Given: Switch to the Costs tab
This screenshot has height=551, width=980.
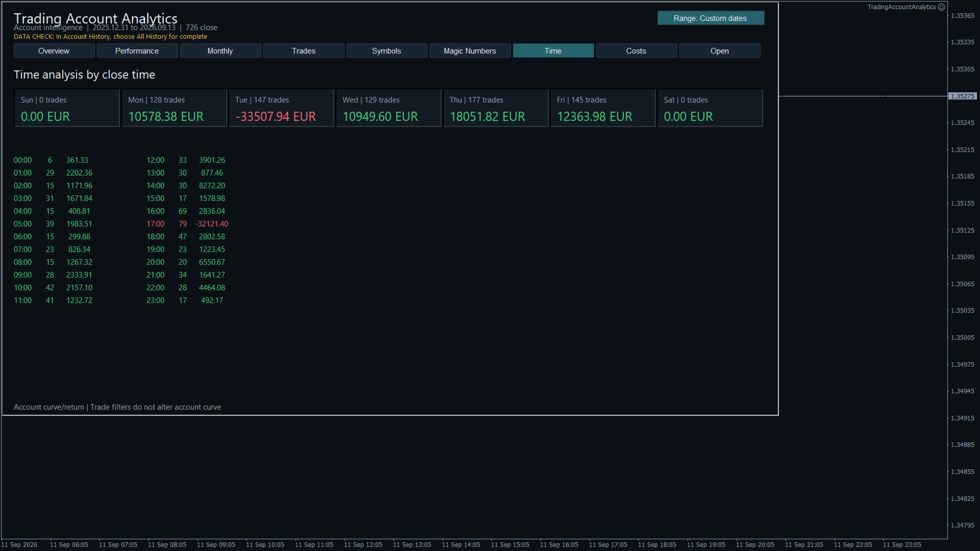Looking at the screenshot, I should 636,51.
